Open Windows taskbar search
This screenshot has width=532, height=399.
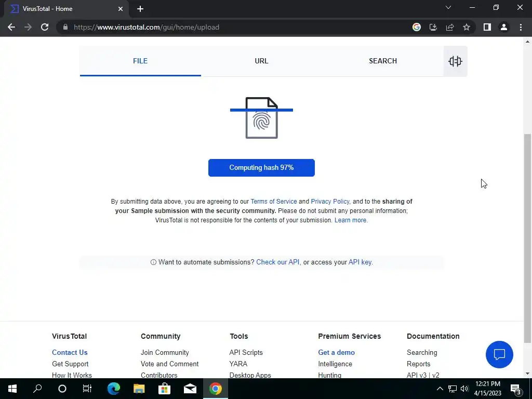(x=37, y=389)
